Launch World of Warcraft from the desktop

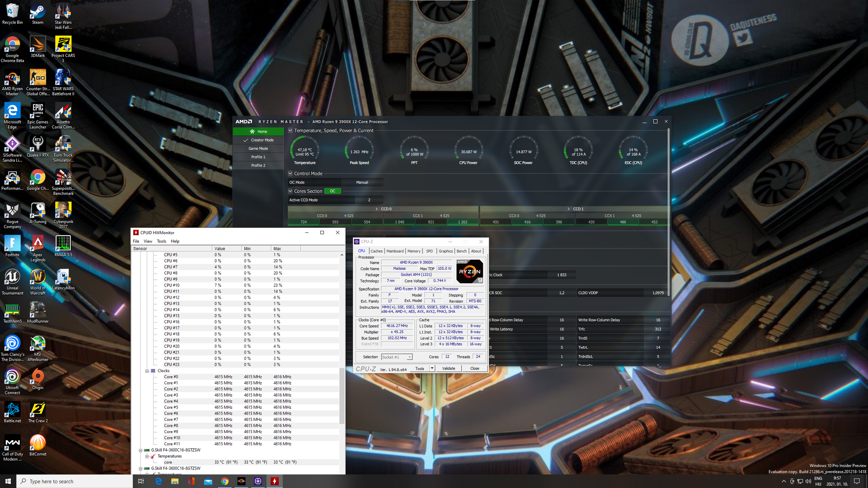pyautogui.click(x=38, y=282)
